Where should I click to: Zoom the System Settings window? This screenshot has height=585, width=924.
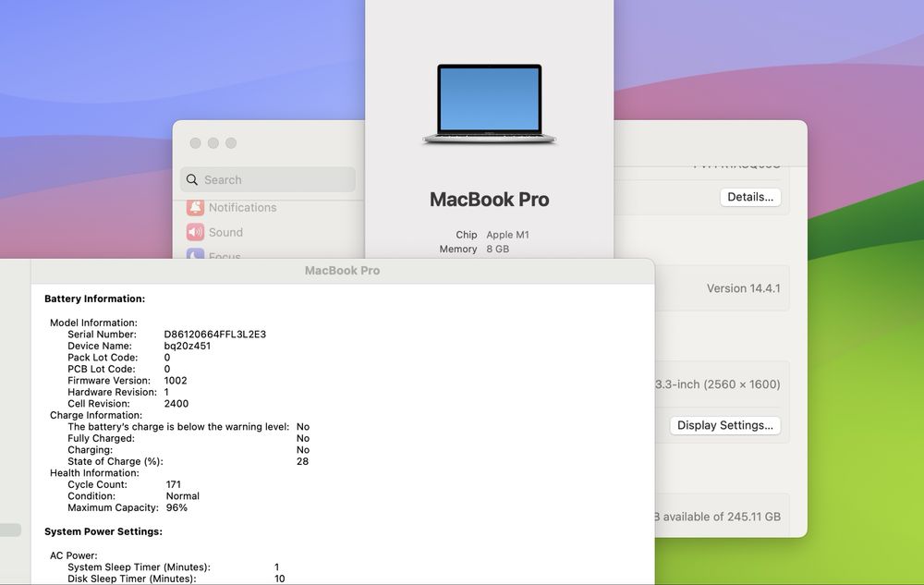[231, 143]
